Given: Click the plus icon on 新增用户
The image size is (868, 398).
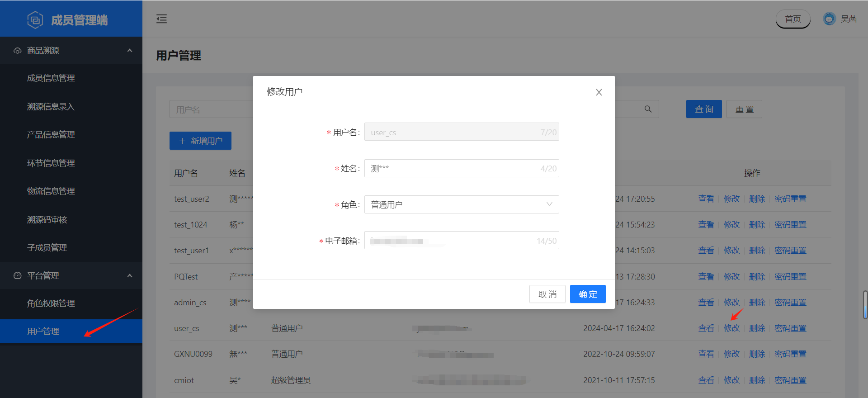Looking at the screenshot, I should pyautogui.click(x=182, y=141).
